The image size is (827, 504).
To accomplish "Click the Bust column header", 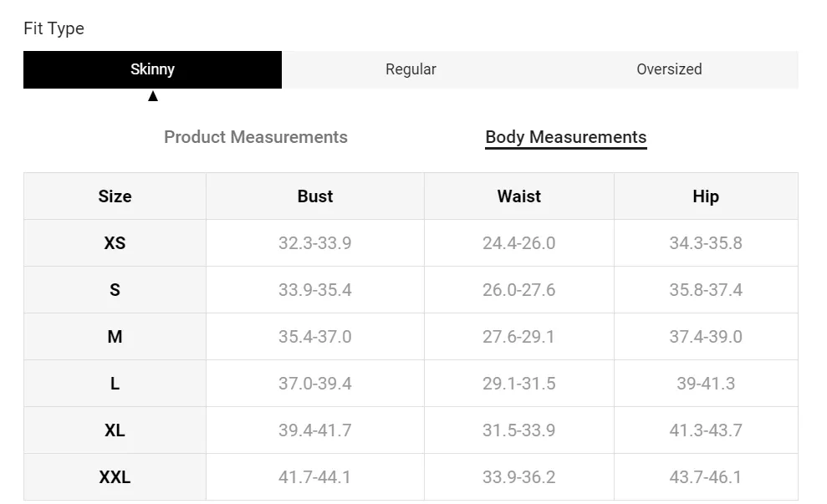I will 315,196.
